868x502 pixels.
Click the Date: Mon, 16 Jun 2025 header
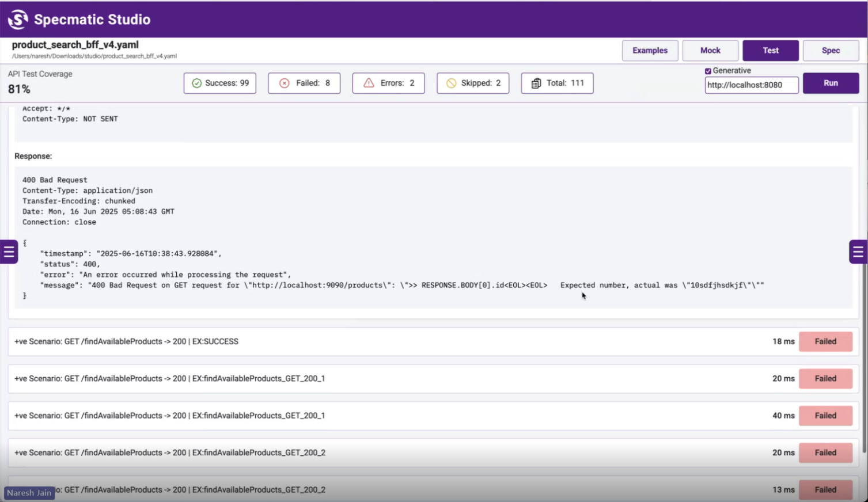98,211
